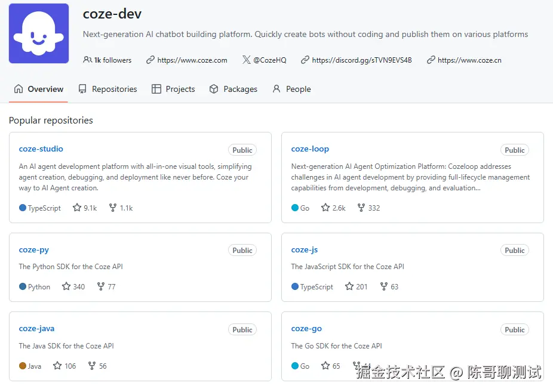Click the Go label on coze-go card

[305, 366]
